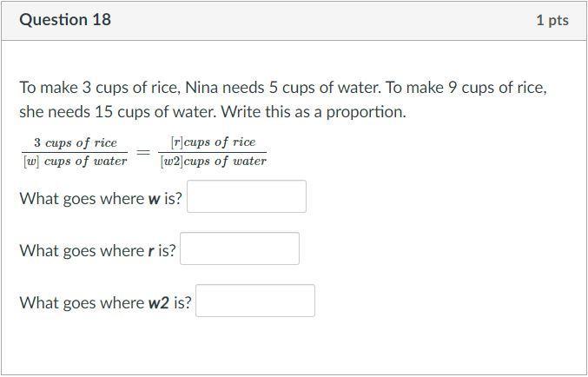Click the equals sign between the fractions

pos(143,152)
